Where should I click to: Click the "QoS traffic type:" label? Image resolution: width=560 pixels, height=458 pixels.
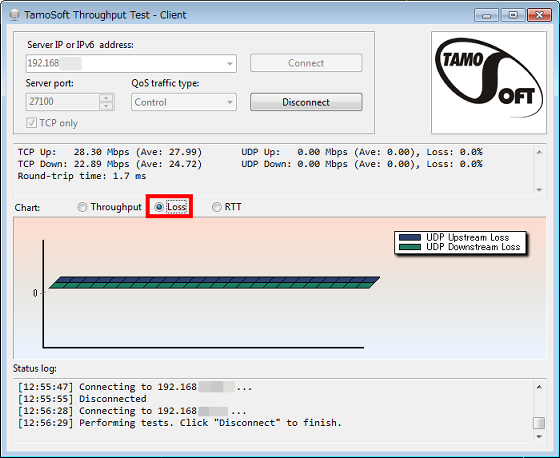tap(165, 83)
